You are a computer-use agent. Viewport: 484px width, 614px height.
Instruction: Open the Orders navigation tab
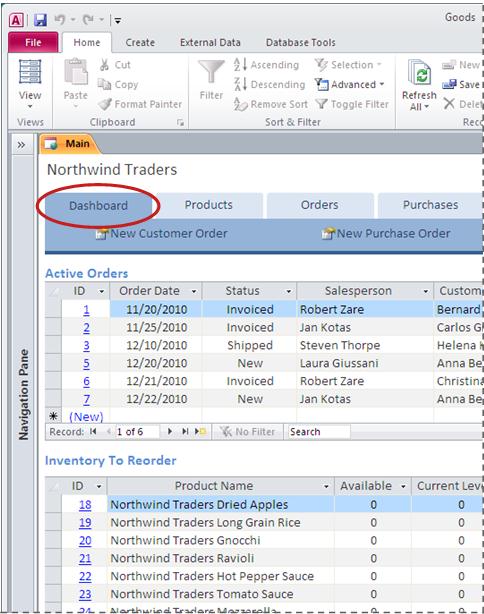(319, 205)
